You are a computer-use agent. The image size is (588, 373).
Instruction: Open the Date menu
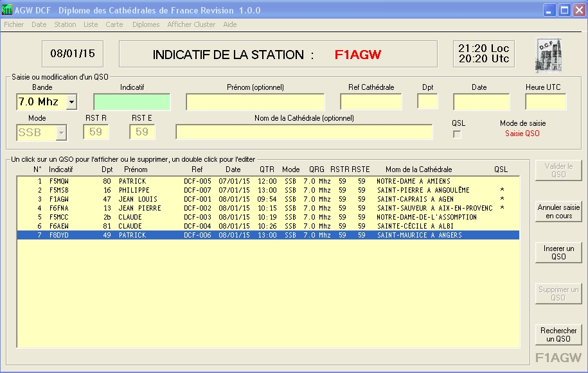click(x=39, y=24)
